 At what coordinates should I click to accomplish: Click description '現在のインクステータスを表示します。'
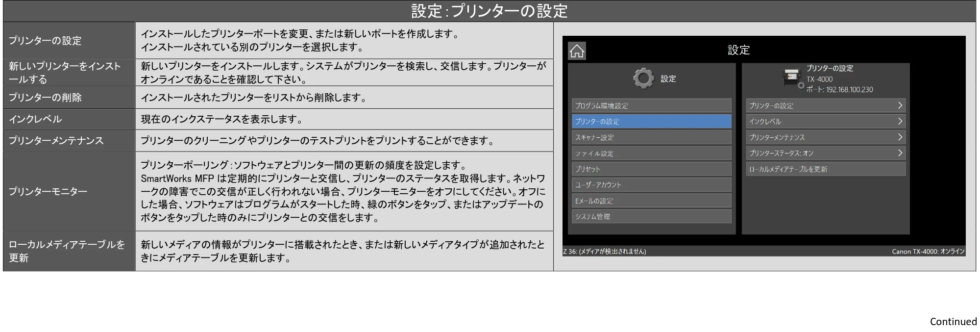point(221,119)
